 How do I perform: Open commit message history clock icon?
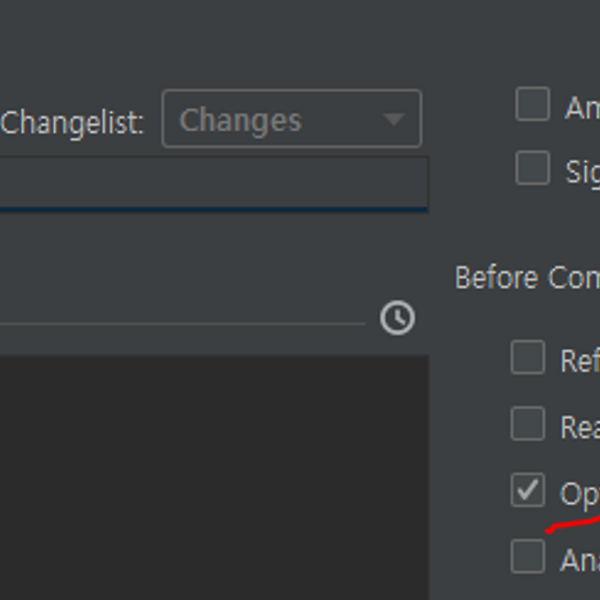(397, 318)
